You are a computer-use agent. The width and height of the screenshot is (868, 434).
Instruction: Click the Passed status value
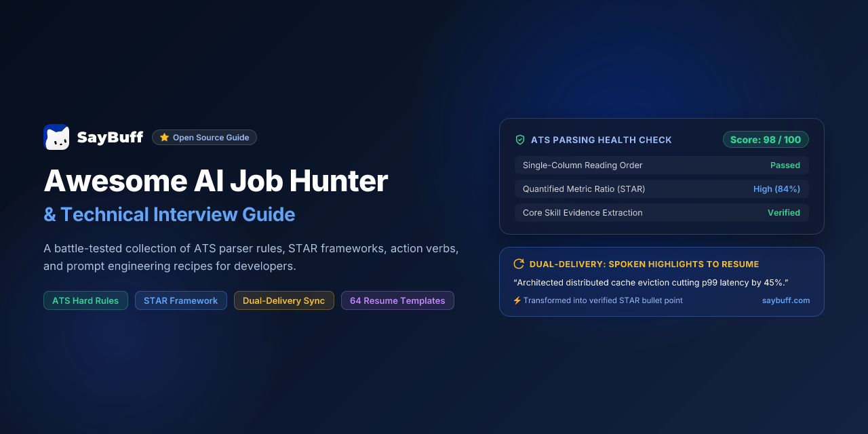tap(785, 165)
